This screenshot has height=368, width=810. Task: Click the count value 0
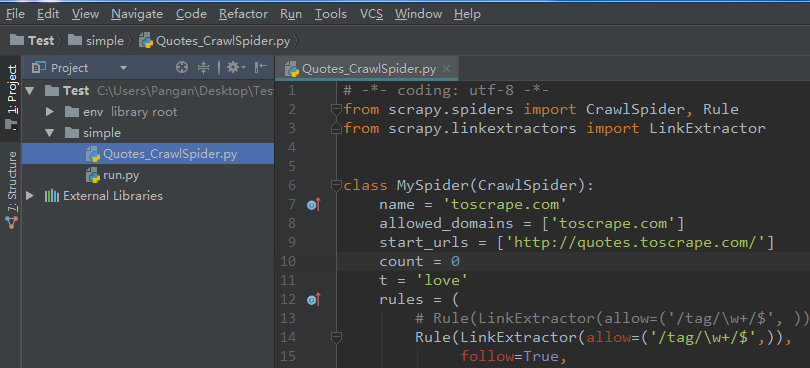[x=455, y=262]
